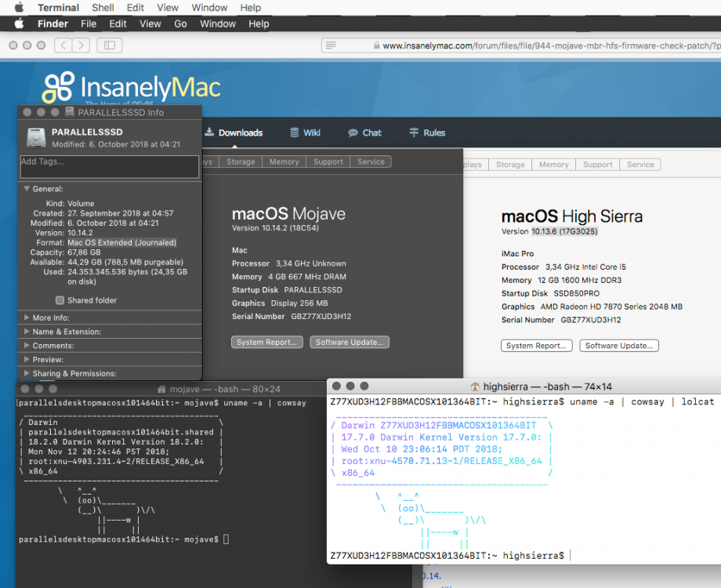Click the Capacity 67,86 GB value
721x588 pixels.
(84, 252)
